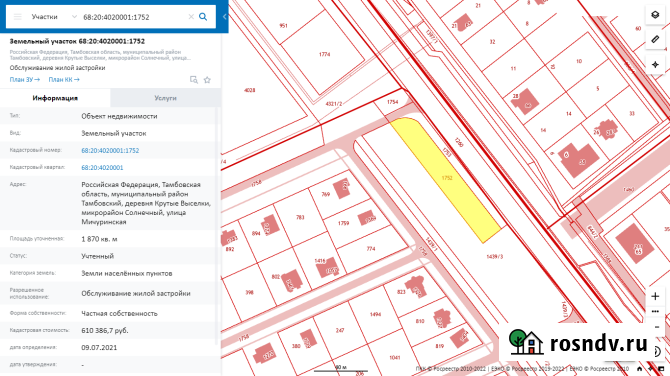This screenshot has width=670, height=376.
Task: Open the cadastral quarter 68:20:4020001 link
Action: point(102,167)
